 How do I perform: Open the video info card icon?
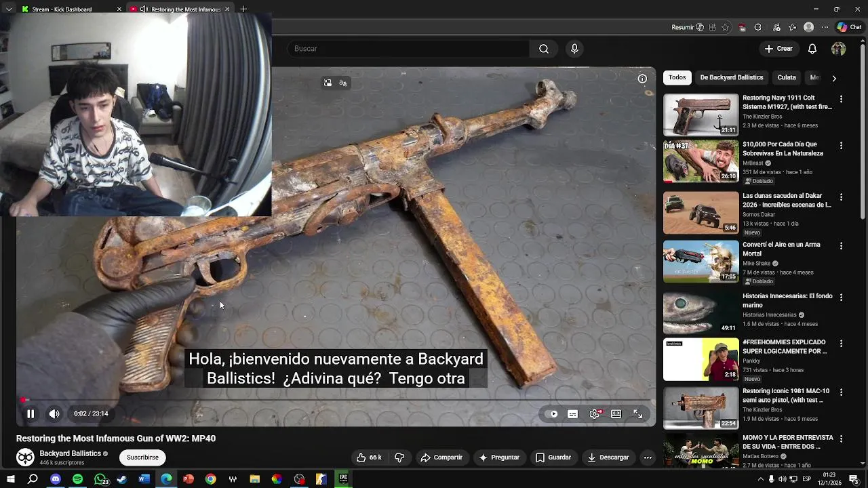coord(642,79)
